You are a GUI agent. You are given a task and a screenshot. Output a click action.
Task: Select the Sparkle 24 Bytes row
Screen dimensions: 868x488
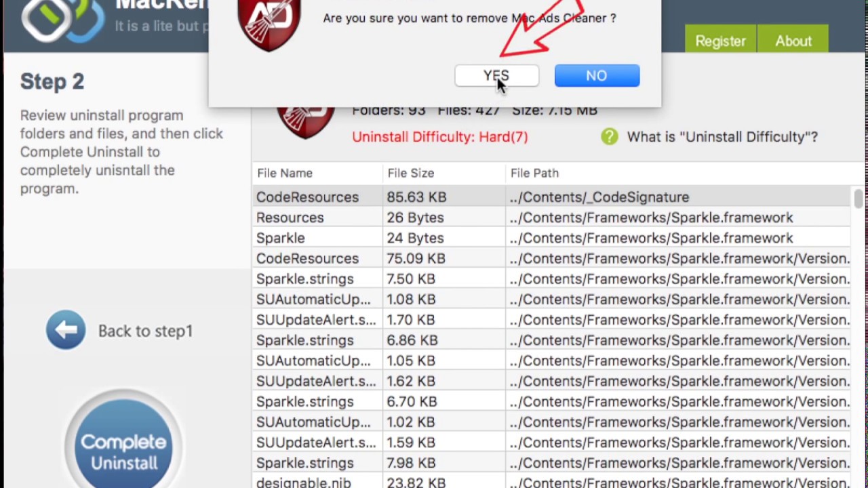553,238
